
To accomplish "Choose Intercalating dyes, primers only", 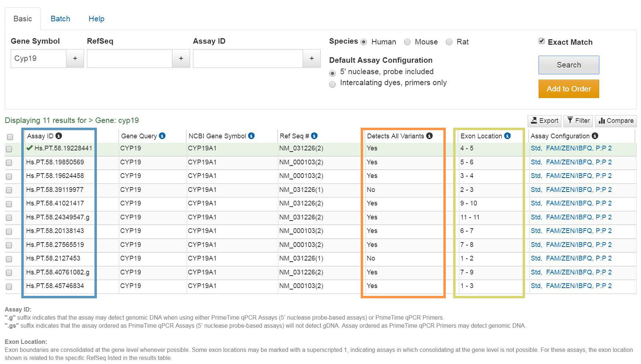I will [333, 84].
